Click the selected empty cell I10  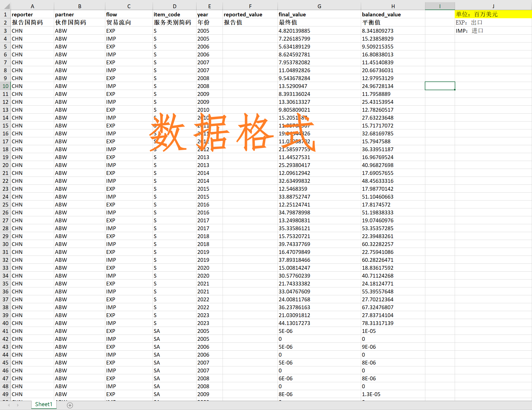[x=440, y=86]
